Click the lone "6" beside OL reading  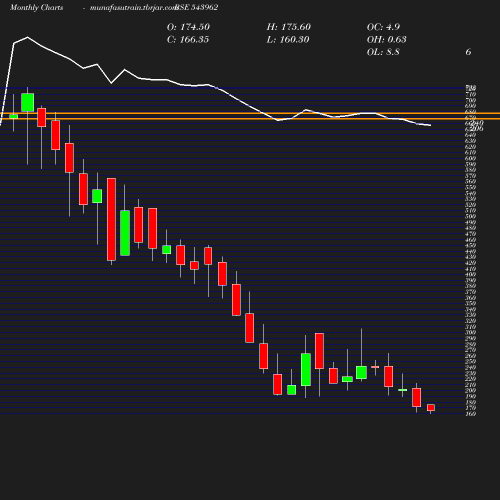tap(468, 52)
